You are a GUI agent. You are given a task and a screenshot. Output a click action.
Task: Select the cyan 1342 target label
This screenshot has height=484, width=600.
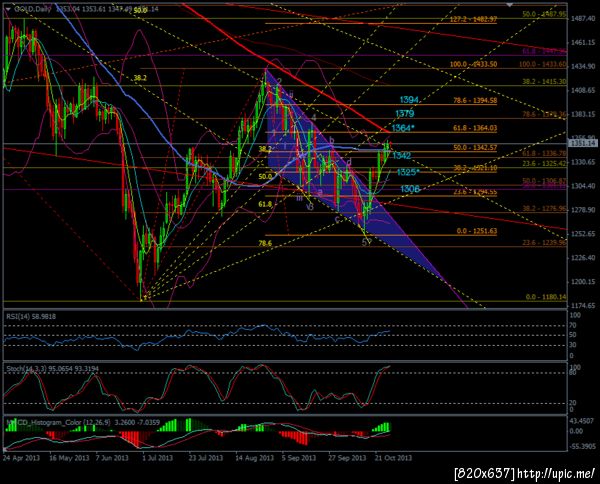pos(402,155)
